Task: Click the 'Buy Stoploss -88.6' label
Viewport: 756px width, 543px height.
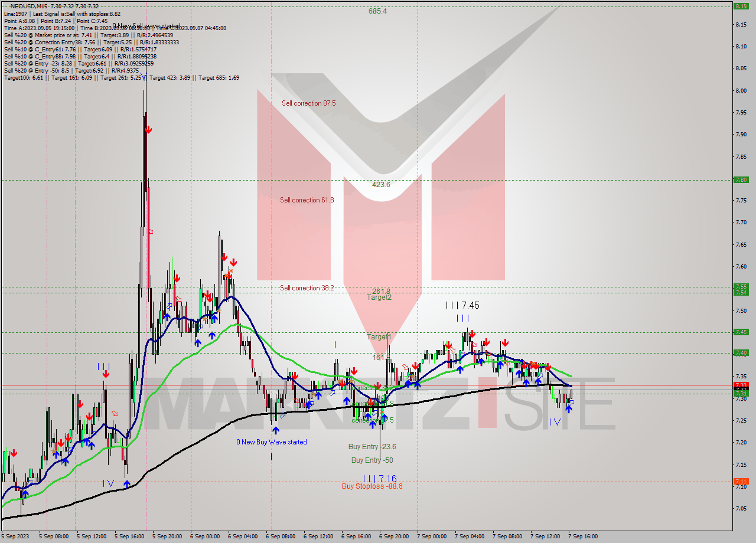Action: tap(372, 486)
